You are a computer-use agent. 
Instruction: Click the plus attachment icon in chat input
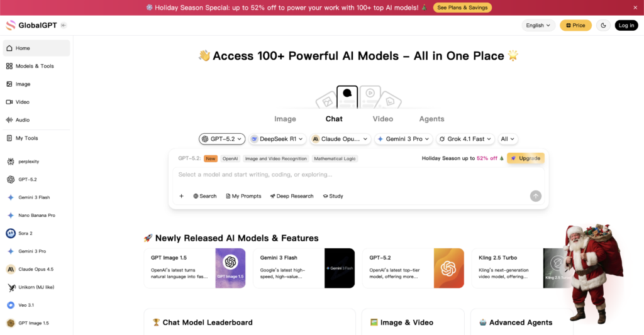tap(181, 196)
